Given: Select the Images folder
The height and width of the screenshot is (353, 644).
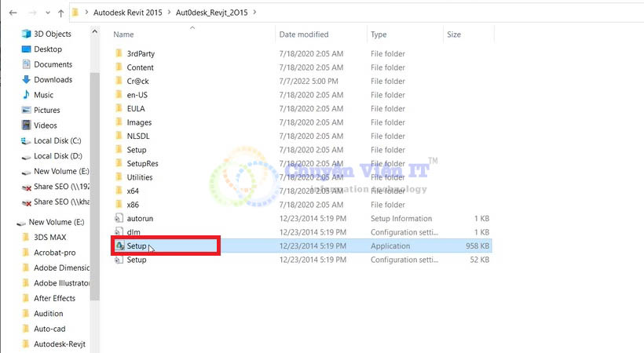Looking at the screenshot, I should point(139,122).
